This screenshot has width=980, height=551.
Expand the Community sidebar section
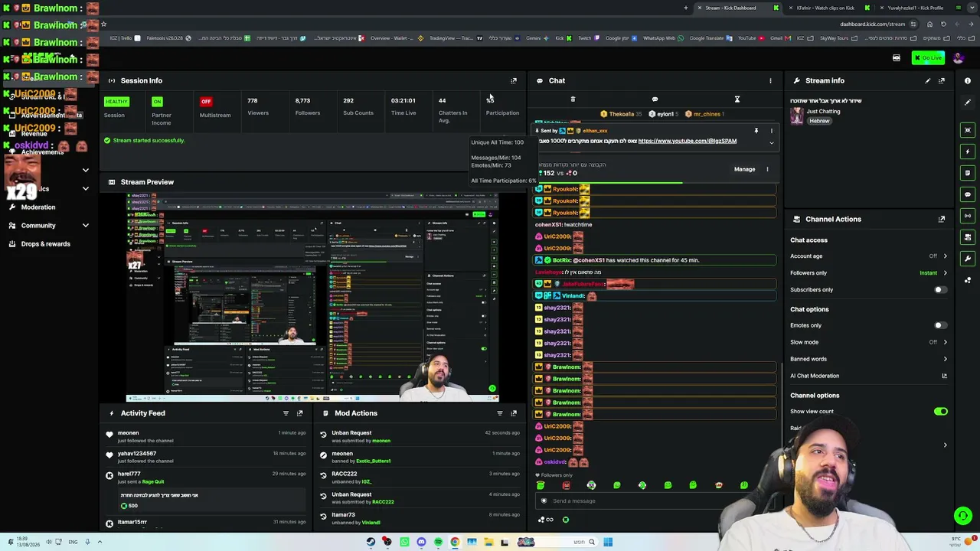pyautogui.click(x=85, y=226)
